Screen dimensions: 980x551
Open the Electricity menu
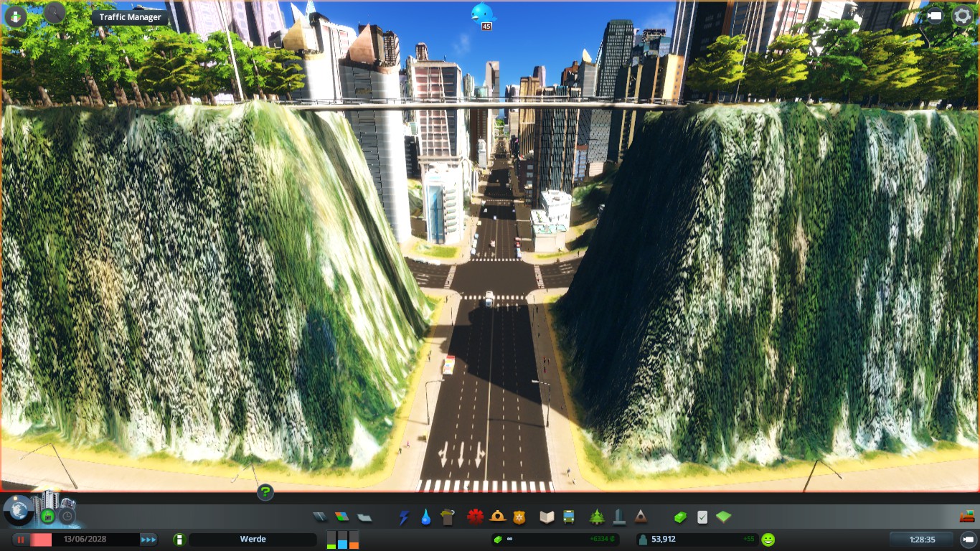[x=404, y=517]
